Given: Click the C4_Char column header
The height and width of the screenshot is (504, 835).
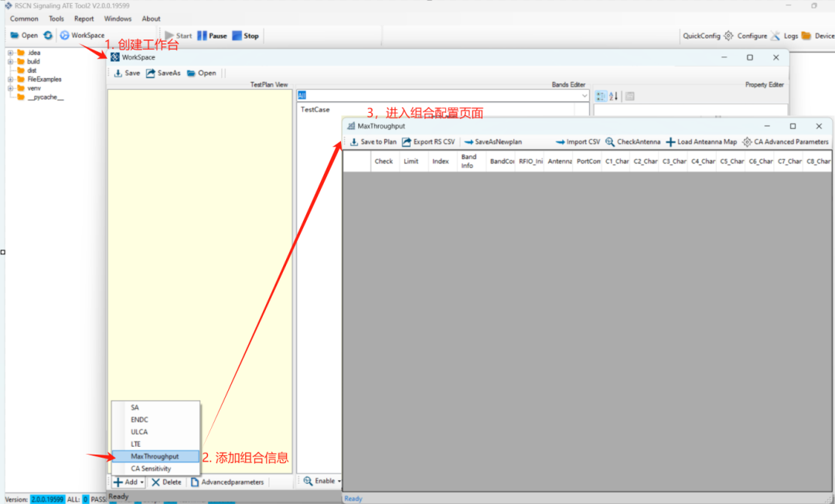Looking at the screenshot, I should pyautogui.click(x=703, y=162).
